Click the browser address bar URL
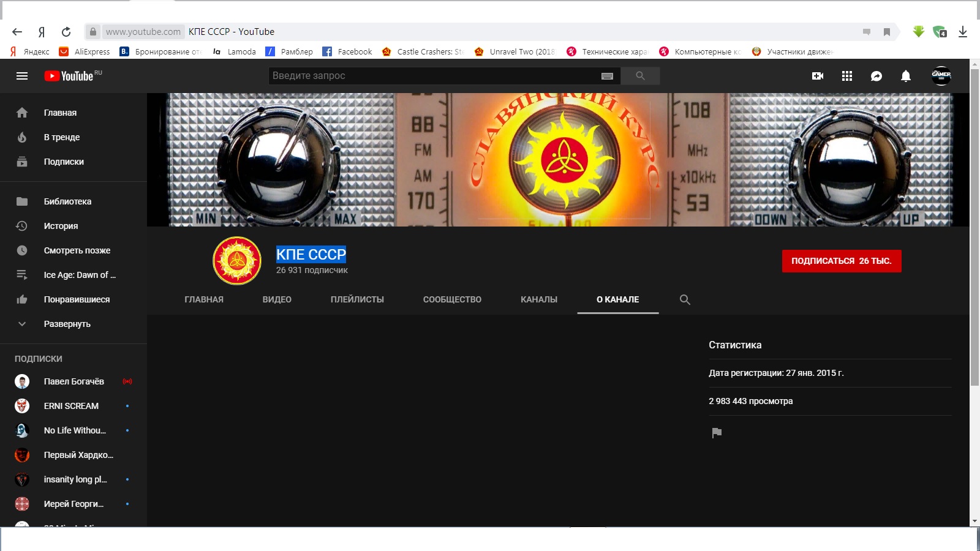This screenshot has width=980, height=551. coord(143,32)
